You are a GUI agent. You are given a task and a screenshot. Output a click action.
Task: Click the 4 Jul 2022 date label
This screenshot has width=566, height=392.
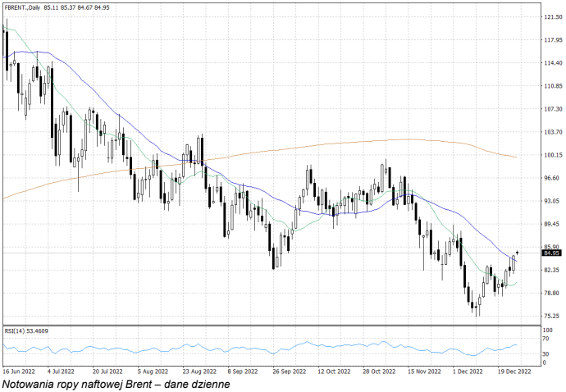62,371
